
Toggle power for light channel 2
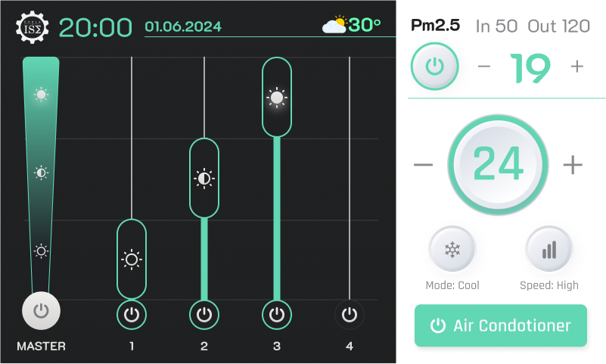tap(204, 314)
